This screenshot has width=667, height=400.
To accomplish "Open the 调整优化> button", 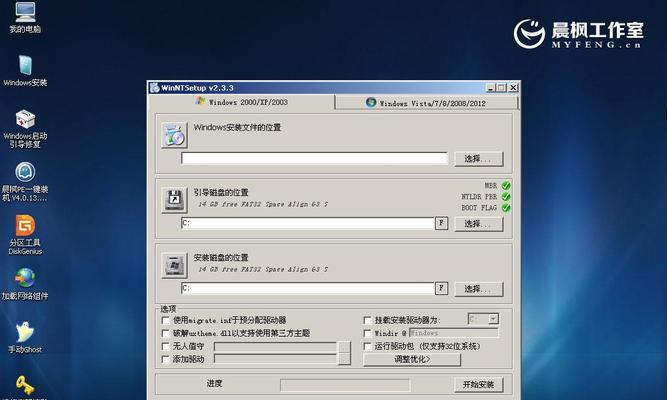I will click(412, 359).
